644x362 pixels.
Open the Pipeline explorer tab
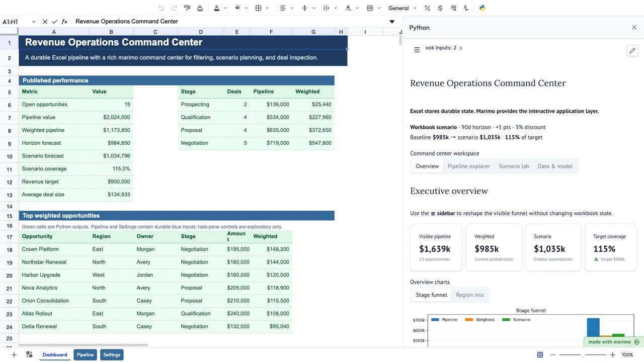pos(468,166)
